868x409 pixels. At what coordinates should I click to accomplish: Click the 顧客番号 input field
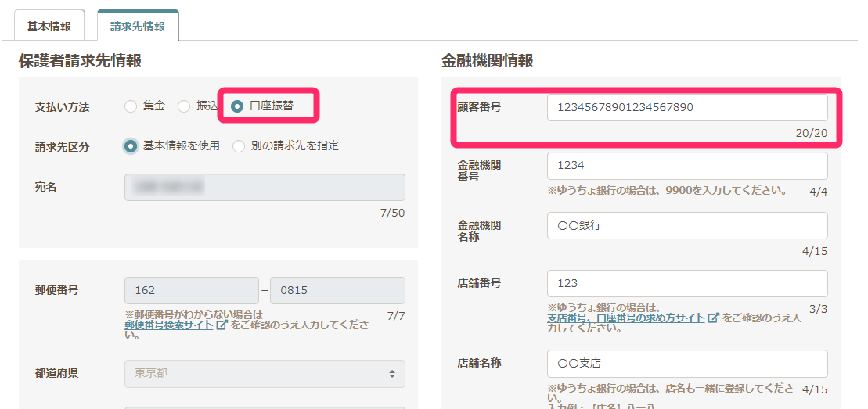click(x=686, y=107)
